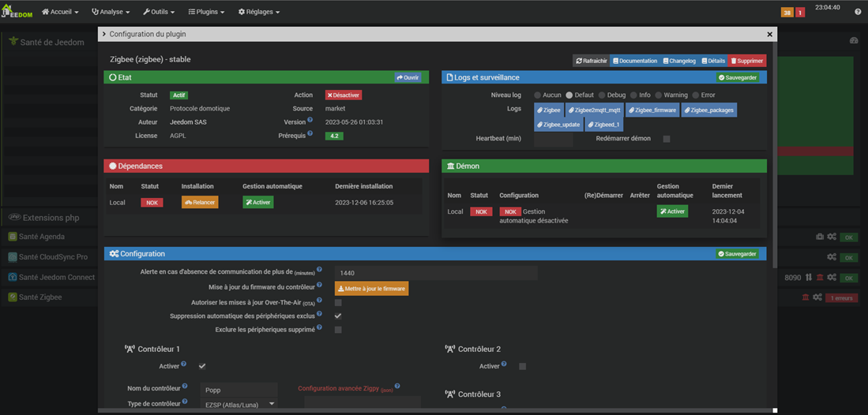Viewport: 868px width, 415px height.
Task: Click help icon beside Contrôleur 2 Activer
Action: click(x=504, y=364)
